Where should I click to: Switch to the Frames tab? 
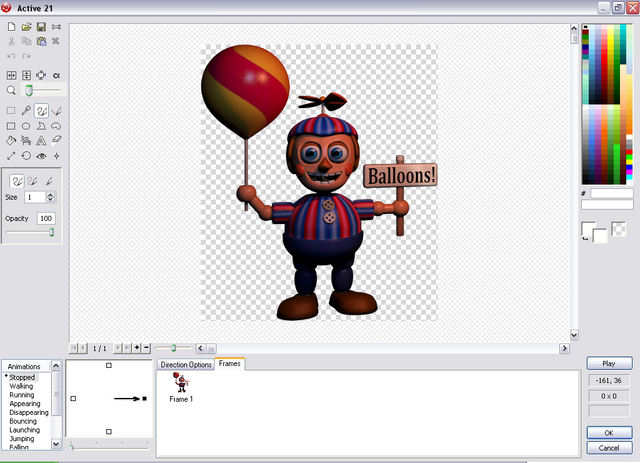229,363
